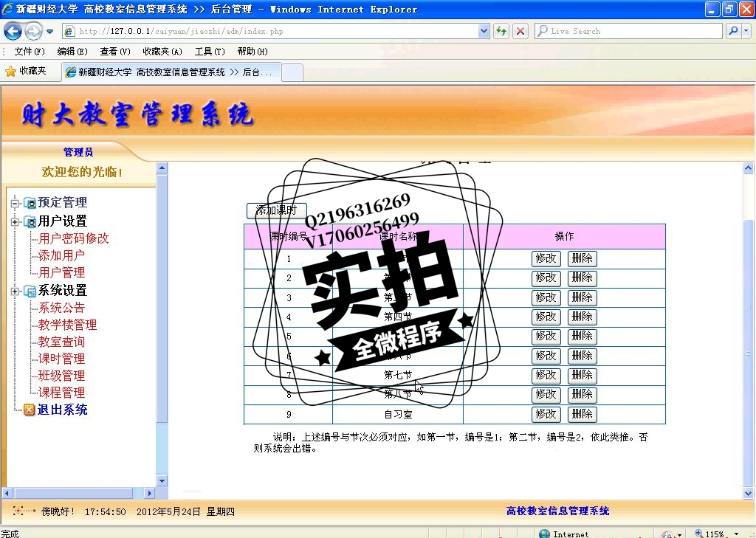Toggle the 用户设置 tree node expander
This screenshot has width=756, height=538.
pyautogui.click(x=15, y=222)
